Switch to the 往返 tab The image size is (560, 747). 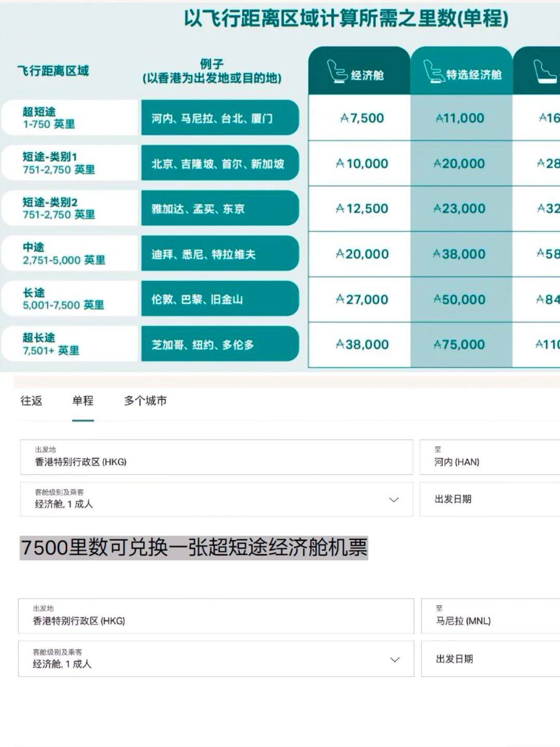[32, 401]
